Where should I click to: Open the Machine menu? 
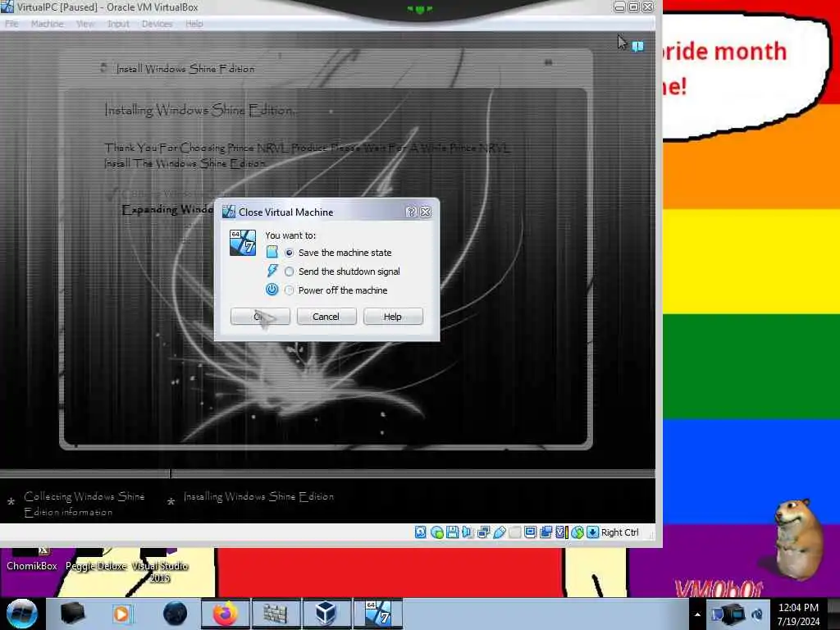point(47,24)
